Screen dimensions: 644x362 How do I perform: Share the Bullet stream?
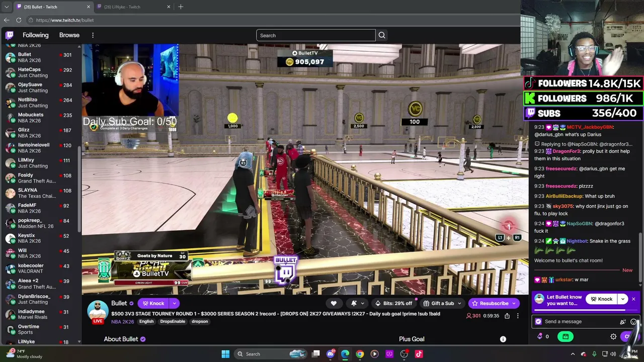pos(507,316)
